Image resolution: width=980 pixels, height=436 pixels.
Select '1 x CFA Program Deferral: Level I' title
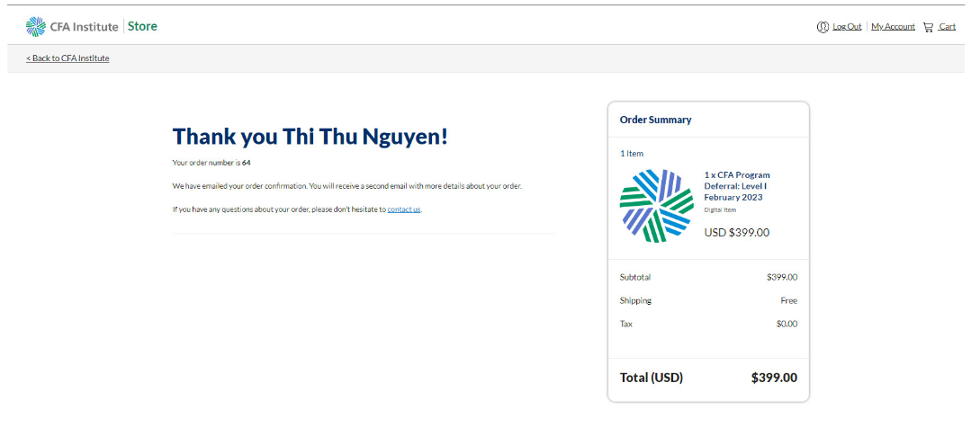(x=737, y=186)
